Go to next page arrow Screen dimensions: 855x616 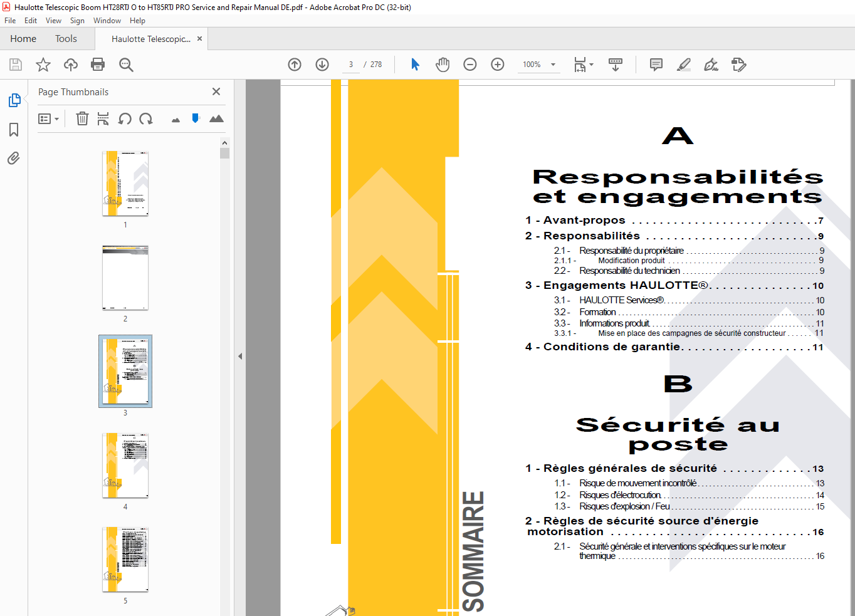[322, 65]
